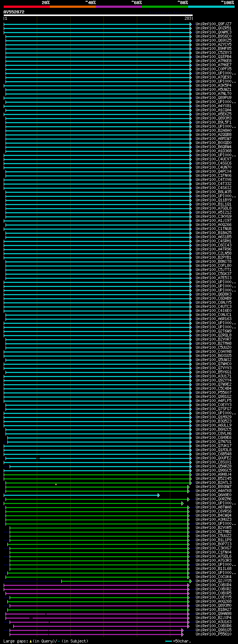
Task: Select the label UniRef100_C1TNU8
Action: tap(213, 229)
